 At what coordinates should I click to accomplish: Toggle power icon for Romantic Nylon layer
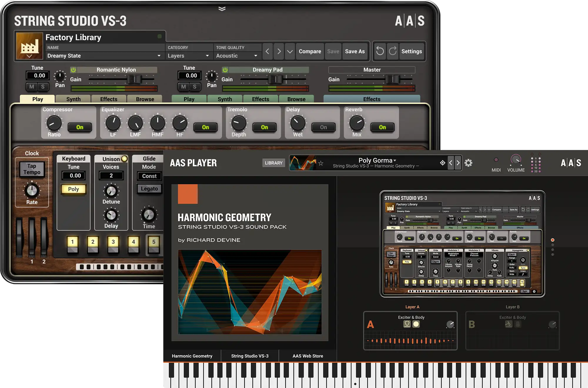click(x=73, y=70)
